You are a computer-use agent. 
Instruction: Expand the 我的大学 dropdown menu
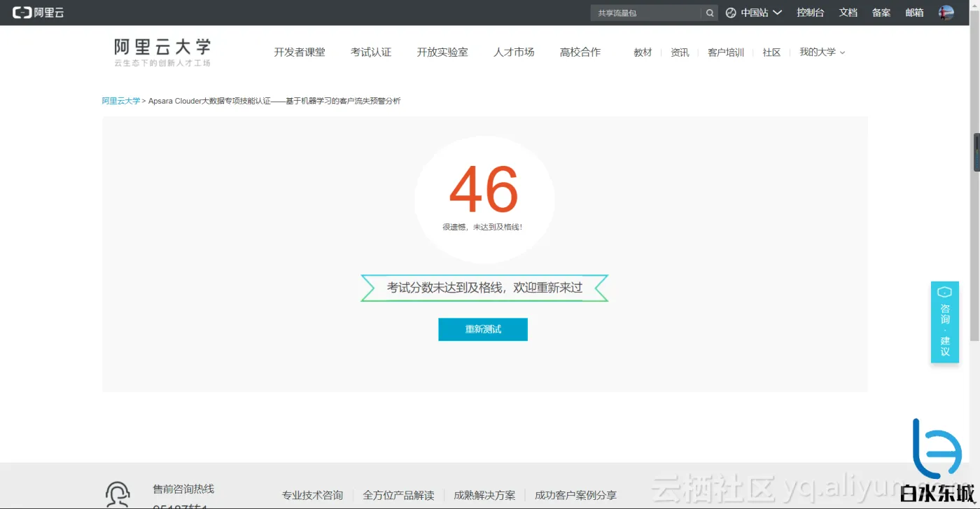(x=822, y=52)
